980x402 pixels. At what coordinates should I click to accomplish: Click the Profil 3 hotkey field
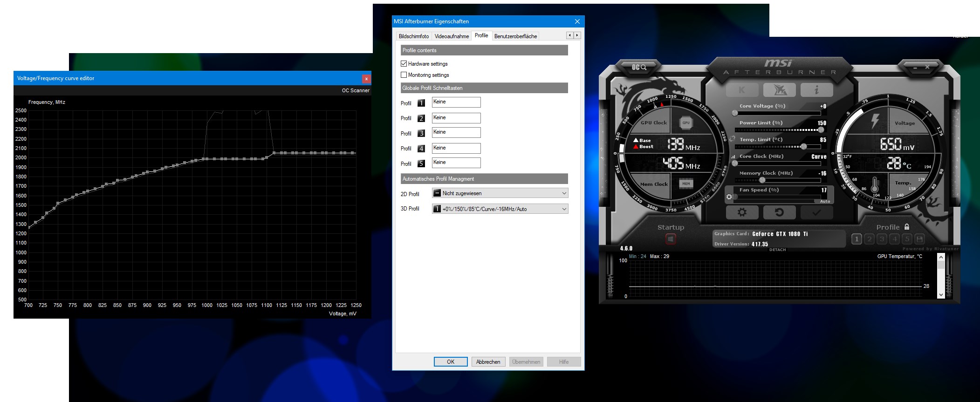[x=456, y=133]
